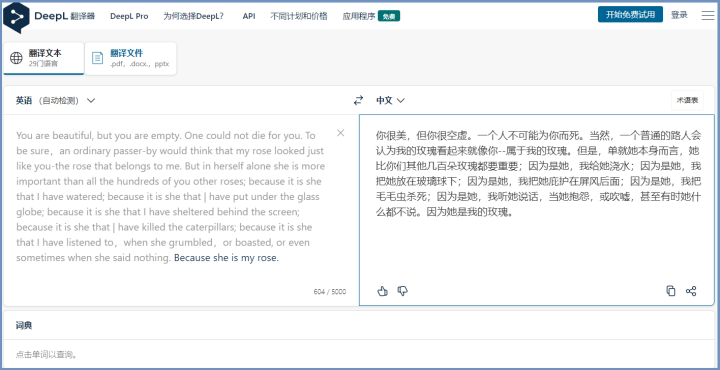720x370 pixels.
Task: Click the green 免费 badge
Action: [x=388, y=16]
